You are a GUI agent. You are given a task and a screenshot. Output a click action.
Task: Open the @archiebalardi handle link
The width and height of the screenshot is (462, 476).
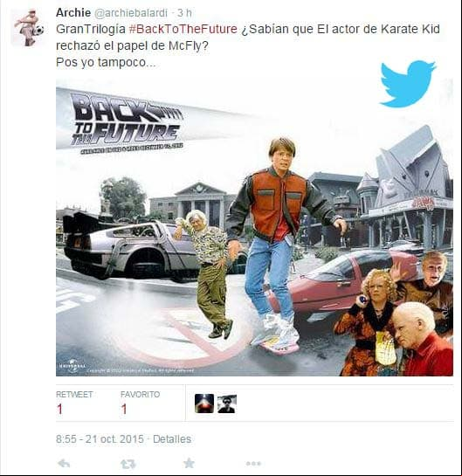click(131, 13)
